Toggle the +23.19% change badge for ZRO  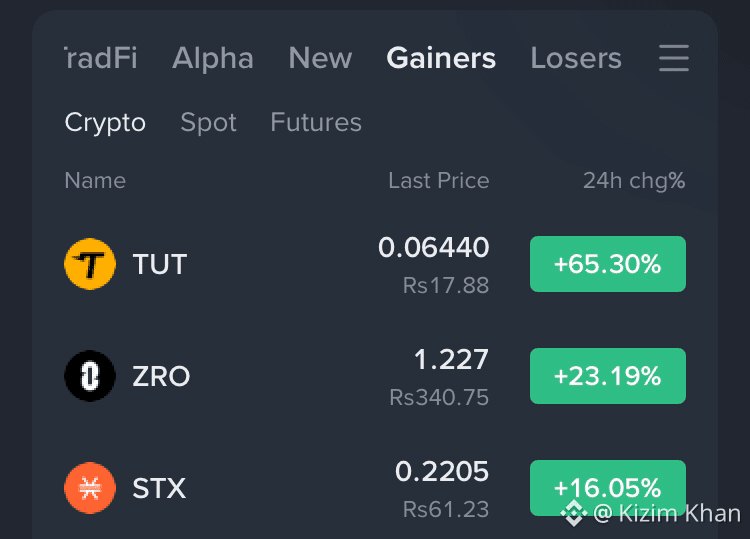[608, 376]
